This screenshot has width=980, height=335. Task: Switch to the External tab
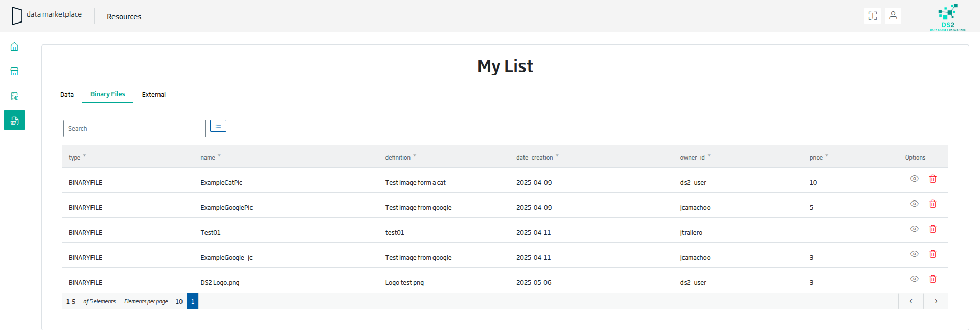click(153, 95)
